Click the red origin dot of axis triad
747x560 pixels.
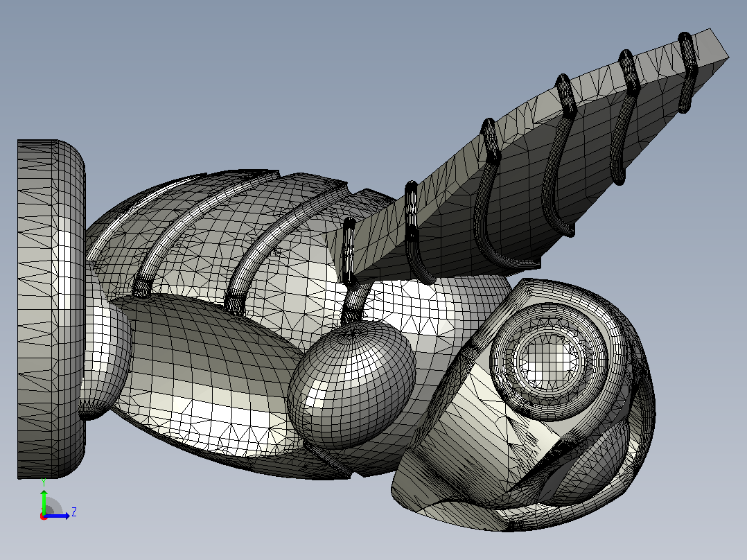[x=44, y=516]
